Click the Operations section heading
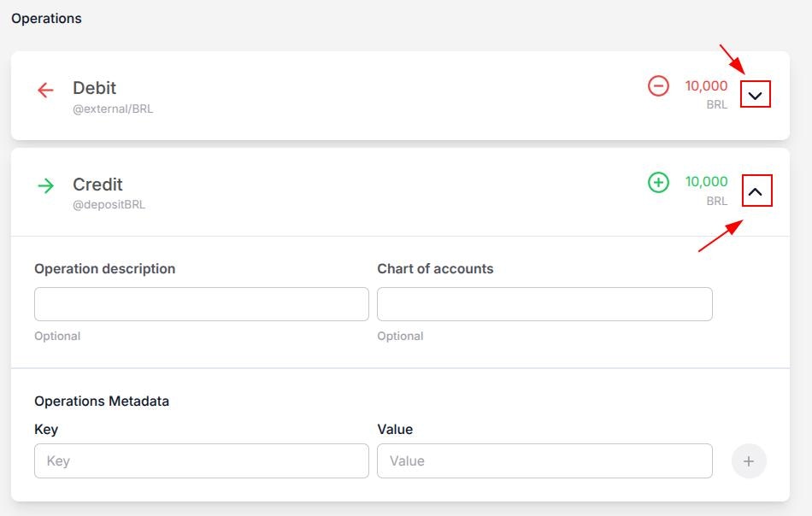The height and width of the screenshot is (516, 812). [46, 19]
